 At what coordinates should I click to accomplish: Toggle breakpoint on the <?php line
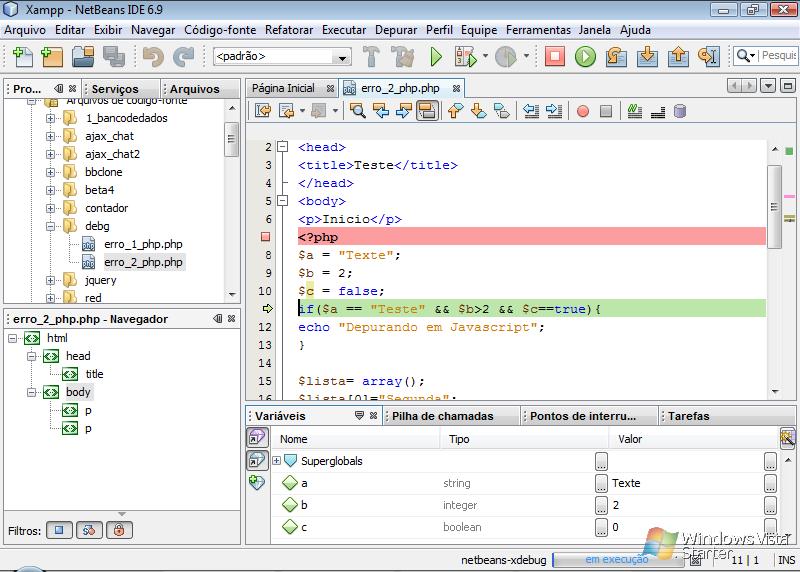pyautogui.click(x=265, y=237)
